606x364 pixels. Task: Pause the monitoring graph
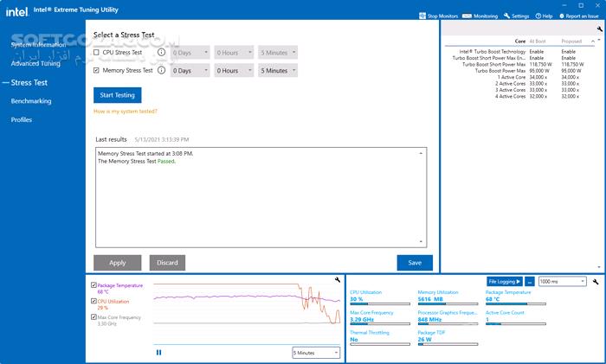(x=158, y=352)
